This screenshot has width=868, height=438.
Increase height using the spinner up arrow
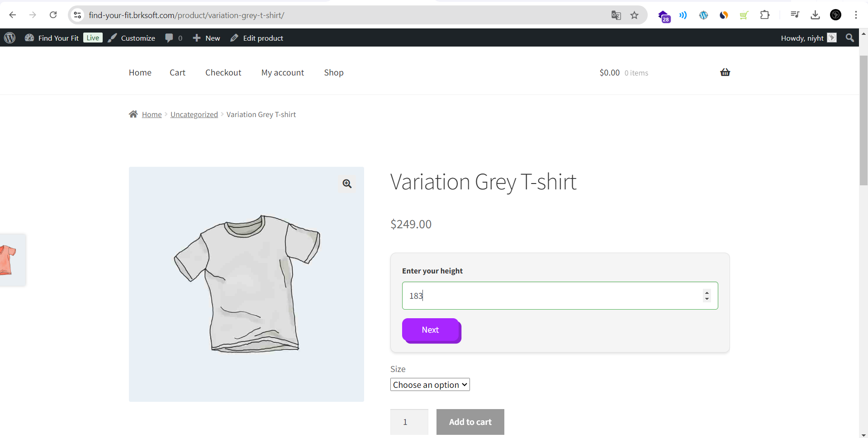pos(707,293)
